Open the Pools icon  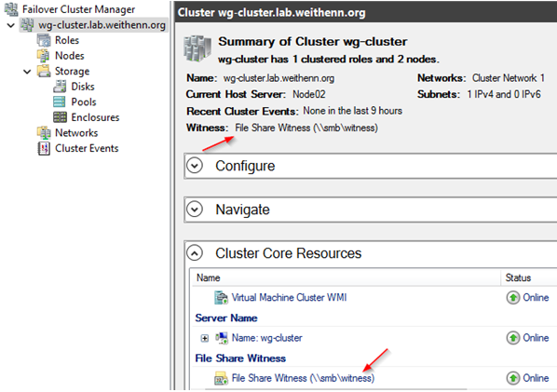(x=60, y=101)
